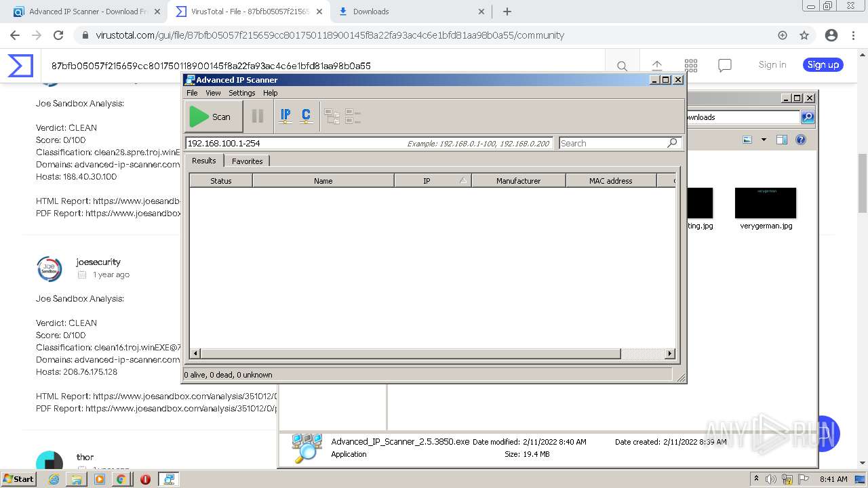This screenshot has height=488, width=868.
Task: Click the Sign up button
Action: point(823,65)
